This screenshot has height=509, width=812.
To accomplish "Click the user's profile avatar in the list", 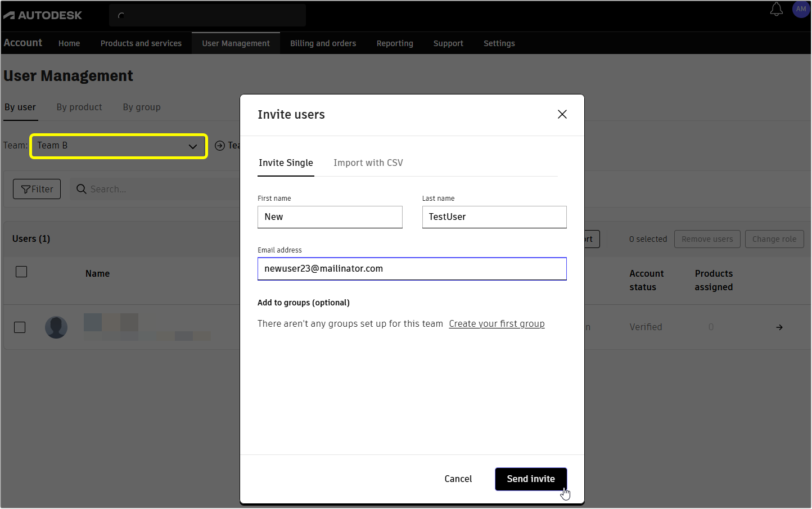I will click(x=56, y=327).
